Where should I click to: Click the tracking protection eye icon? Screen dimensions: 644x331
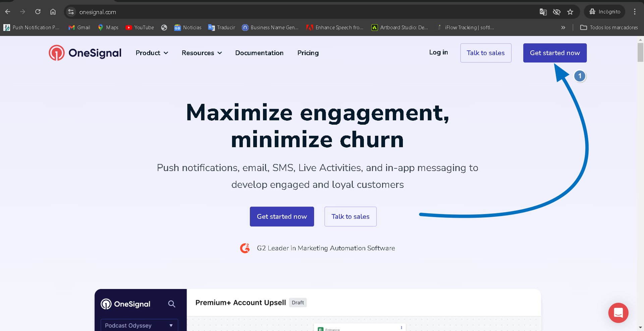coord(557,12)
